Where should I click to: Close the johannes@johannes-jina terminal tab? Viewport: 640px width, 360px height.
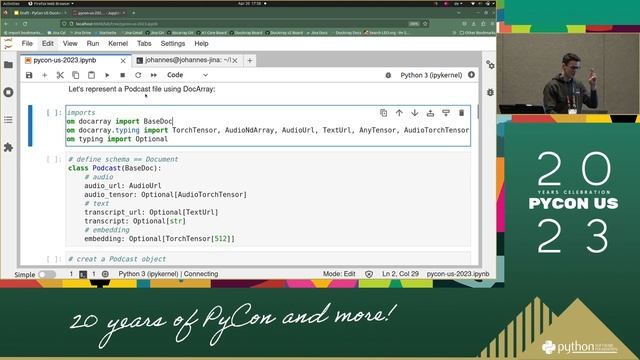(x=235, y=61)
